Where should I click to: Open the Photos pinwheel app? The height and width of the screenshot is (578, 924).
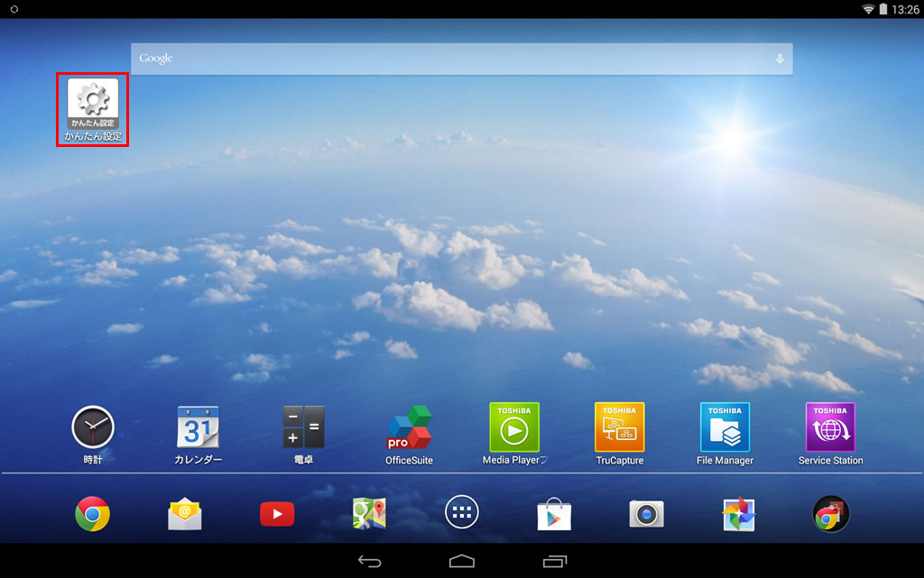coord(738,514)
